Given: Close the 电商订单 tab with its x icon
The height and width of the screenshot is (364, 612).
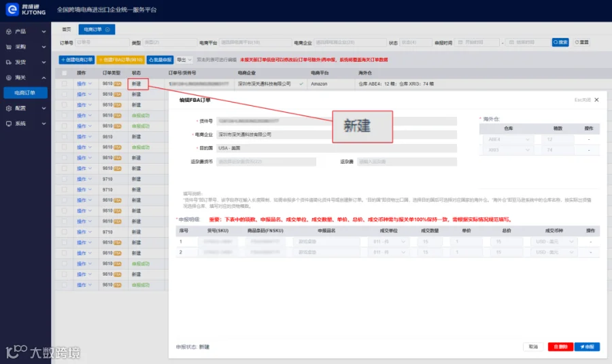Looking at the screenshot, I should tap(107, 29).
